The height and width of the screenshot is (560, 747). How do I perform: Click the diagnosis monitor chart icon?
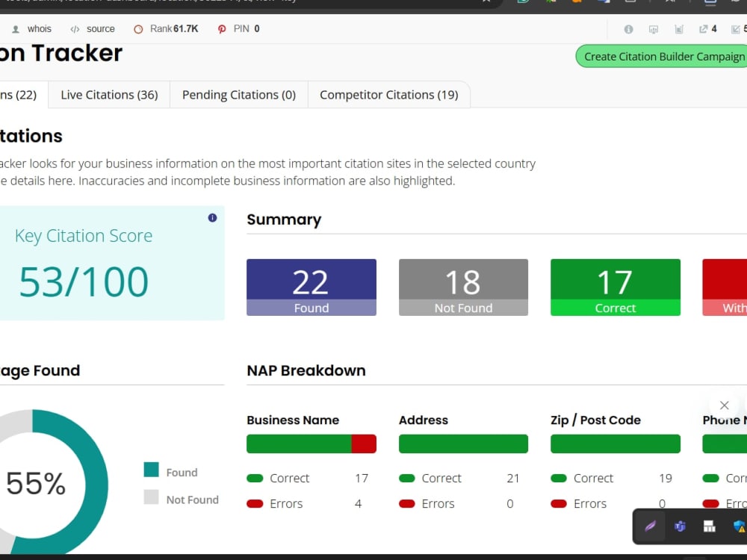(x=654, y=29)
